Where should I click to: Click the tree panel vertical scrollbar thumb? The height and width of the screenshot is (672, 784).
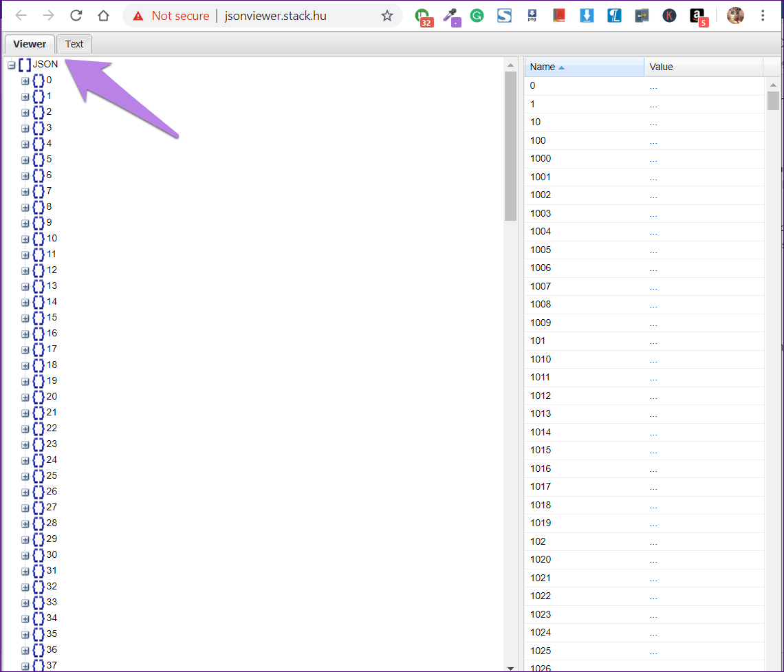point(510,146)
